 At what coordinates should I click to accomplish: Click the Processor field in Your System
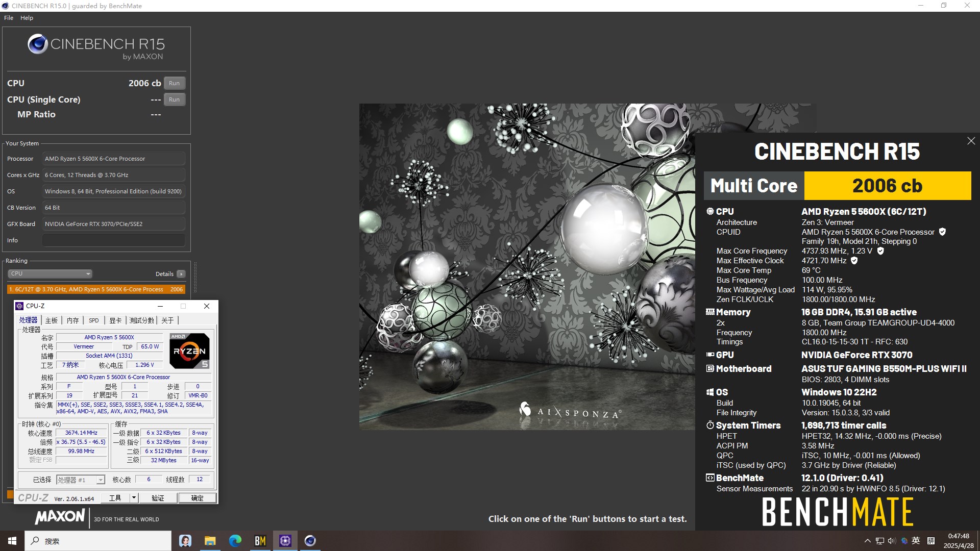tap(114, 159)
